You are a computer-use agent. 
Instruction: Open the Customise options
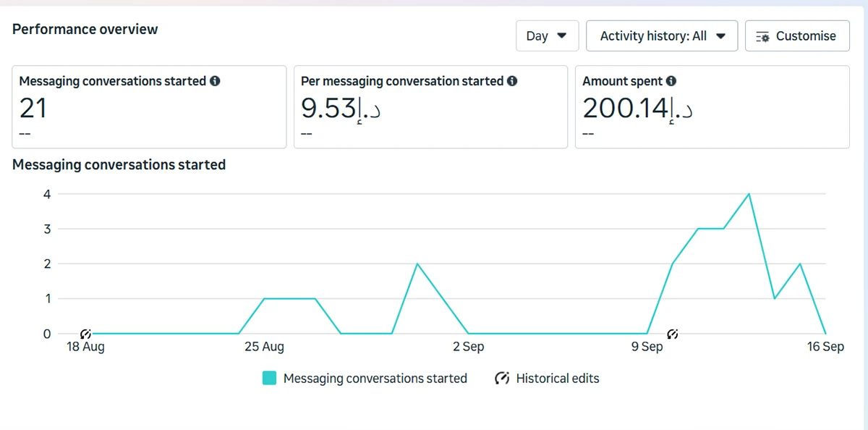point(797,36)
